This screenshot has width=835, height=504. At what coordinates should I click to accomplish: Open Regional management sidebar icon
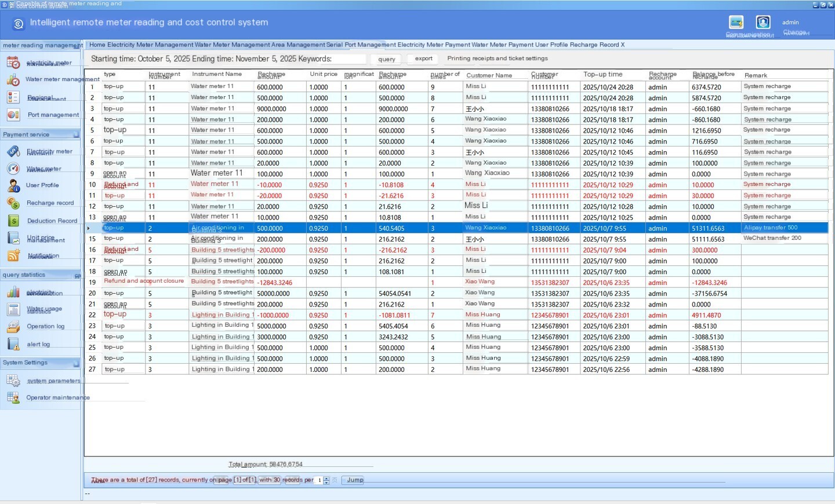tap(13, 97)
